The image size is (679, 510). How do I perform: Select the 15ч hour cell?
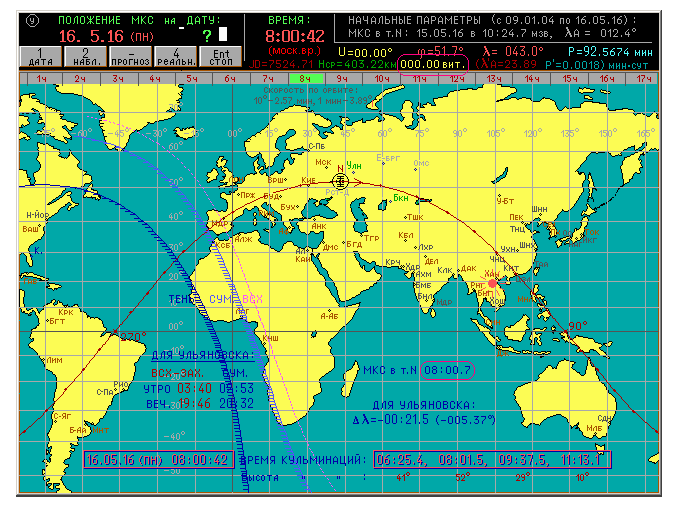(569, 78)
